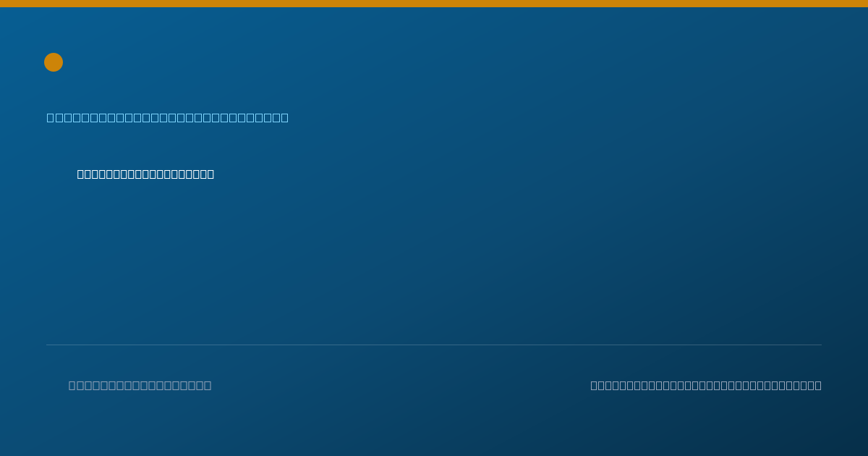Click the first box of the light-blue line
The width and height of the screenshot is (868, 456).
[x=50, y=117]
